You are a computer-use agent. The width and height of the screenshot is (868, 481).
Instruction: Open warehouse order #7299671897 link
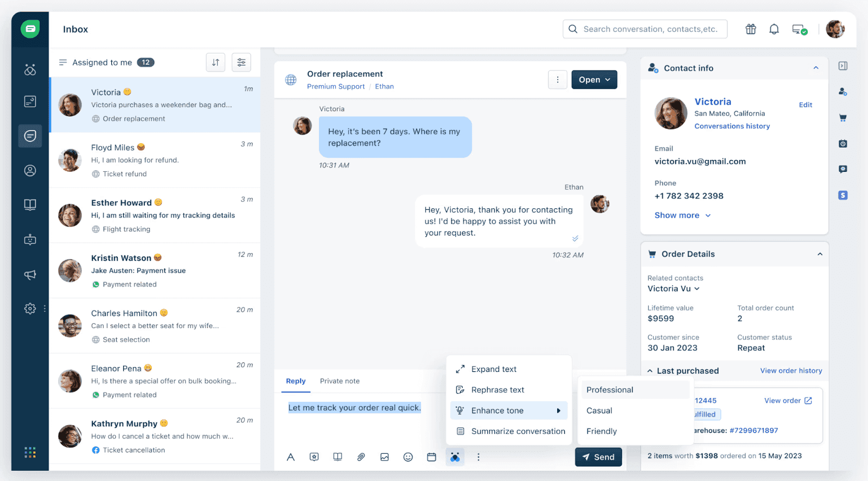click(754, 431)
